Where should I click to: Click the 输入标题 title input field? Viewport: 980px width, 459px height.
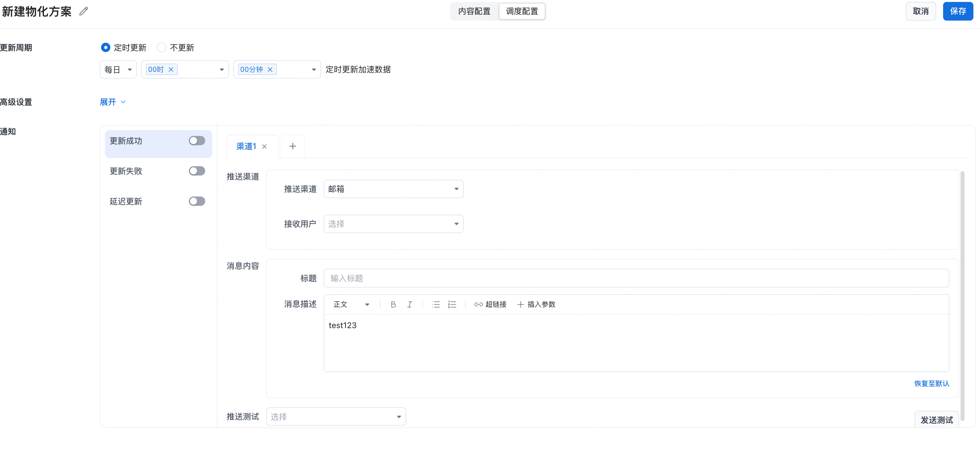pos(636,278)
